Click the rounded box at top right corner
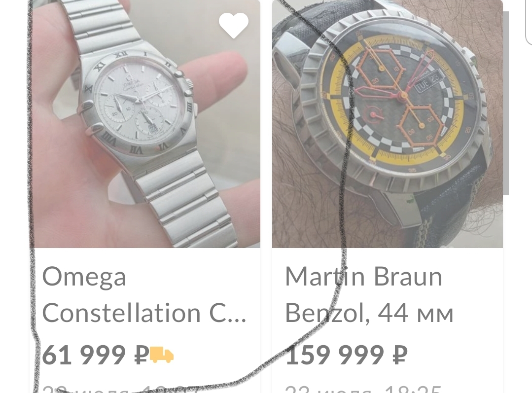The height and width of the screenshot is (393, 532). tap(529, 22)
